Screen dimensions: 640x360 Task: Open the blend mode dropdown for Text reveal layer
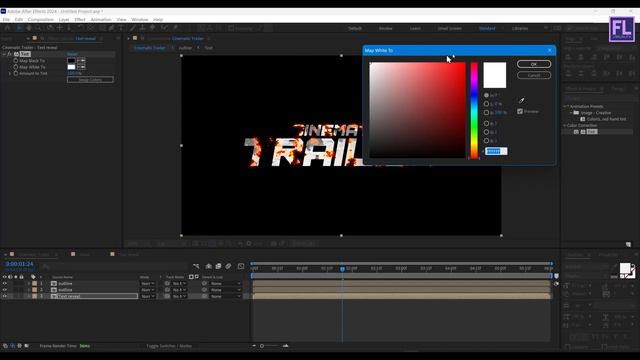(x=148, y=296)
